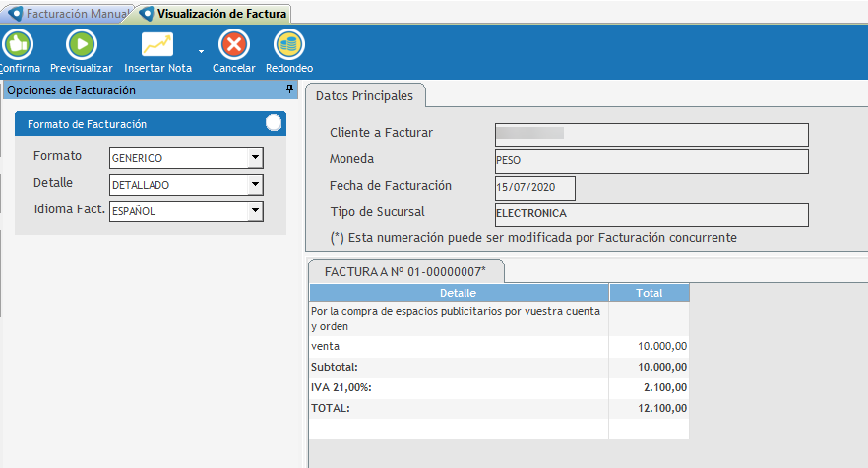Switch to the Facturación Manual tab
The image size is (868, 468).
pos(68,14)
